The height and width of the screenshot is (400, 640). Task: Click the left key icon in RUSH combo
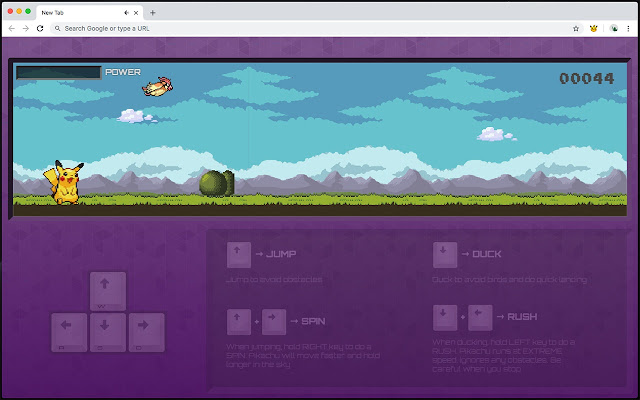point(480,318)
